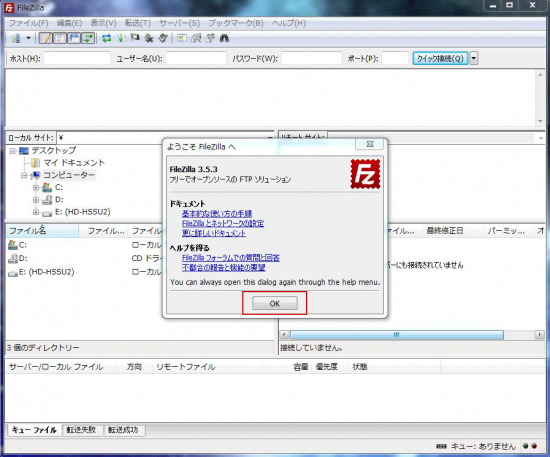This screenshot has width=550, height=457.
Task: Open the 転送(T) menu
Action: point(138,23)
